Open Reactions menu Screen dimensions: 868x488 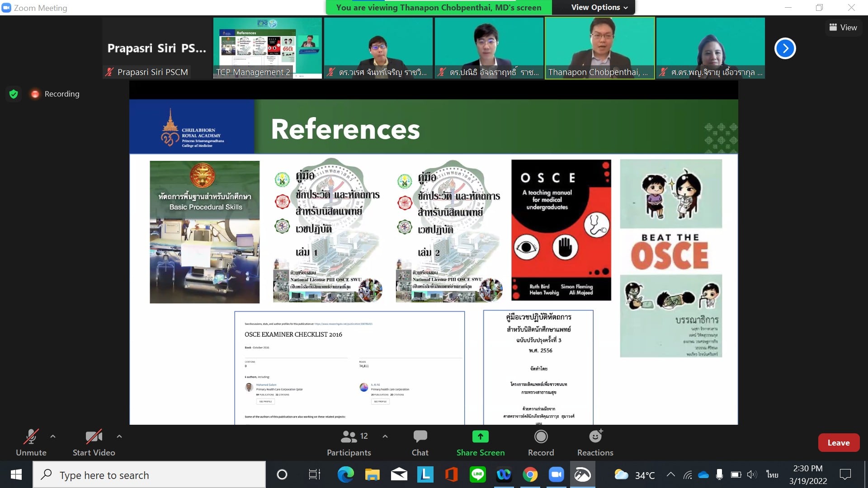coord(595,443)
